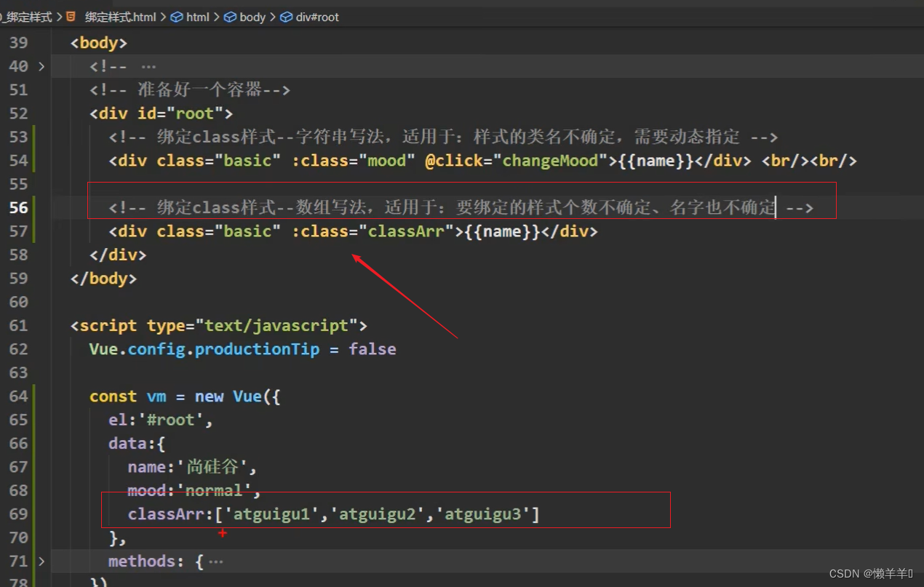Click the HTML5 file icon in breadcrumb
The height and width of the screenshot is (587, 924).
pyautogui.click(x=71, y=17)
